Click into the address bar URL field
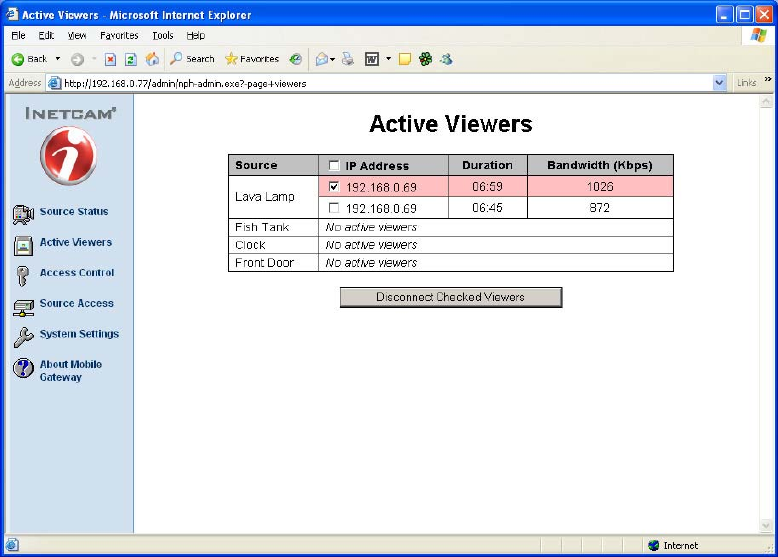778x557 pixels. pyautogui.click(x=380, y=83)
